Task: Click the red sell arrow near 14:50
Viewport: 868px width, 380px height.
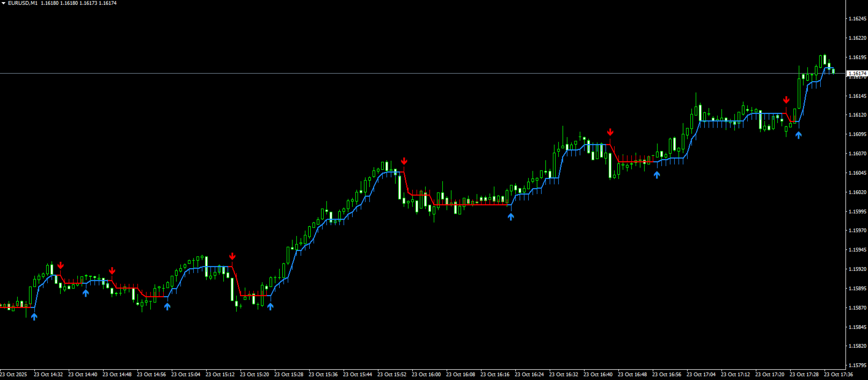Action: [112, 271]
